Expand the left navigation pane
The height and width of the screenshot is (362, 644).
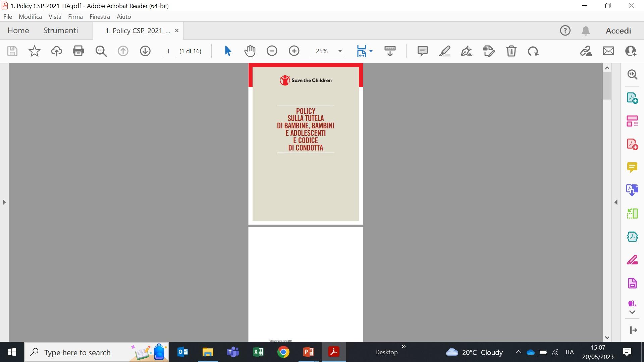click(x=4, y=202)
